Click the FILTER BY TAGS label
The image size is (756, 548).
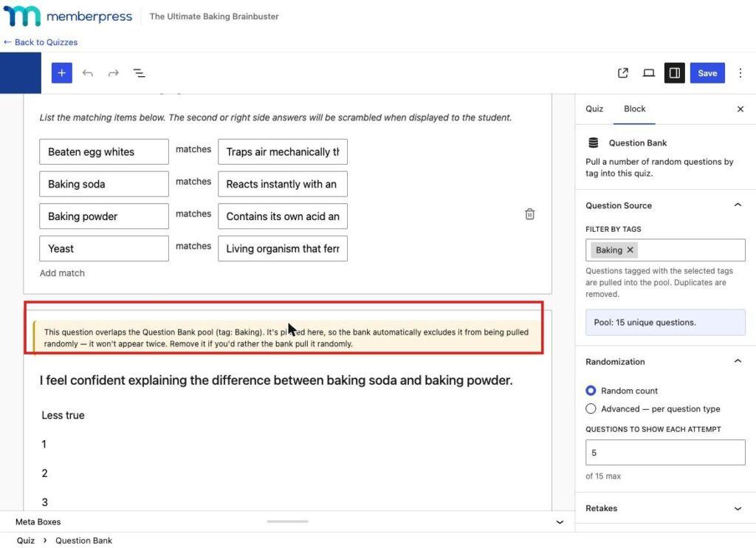pyautogui.click(x=614, y=229)
